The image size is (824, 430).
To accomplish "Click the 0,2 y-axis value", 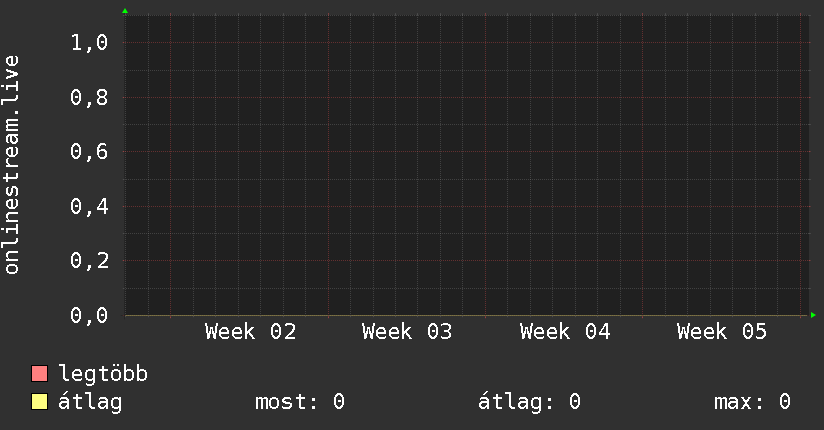I will 89,261.
